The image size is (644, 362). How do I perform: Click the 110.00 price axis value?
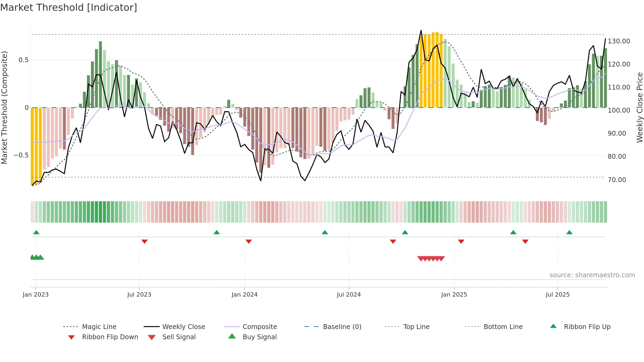pyautogui.click(x=619, y=87)
